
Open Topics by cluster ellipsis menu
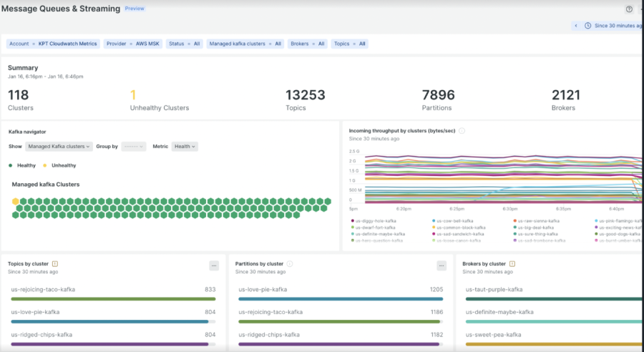[213, 265]
